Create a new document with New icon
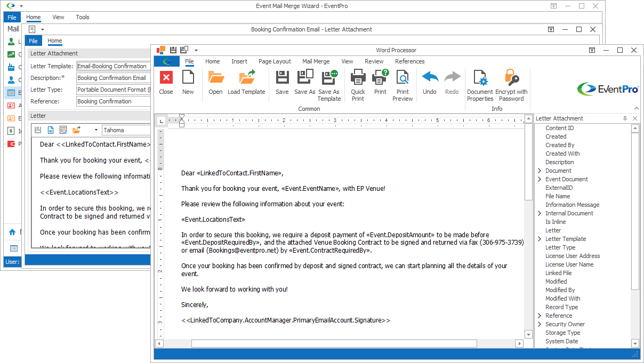This screenshot has width=644, height=363. pos(188,77)
